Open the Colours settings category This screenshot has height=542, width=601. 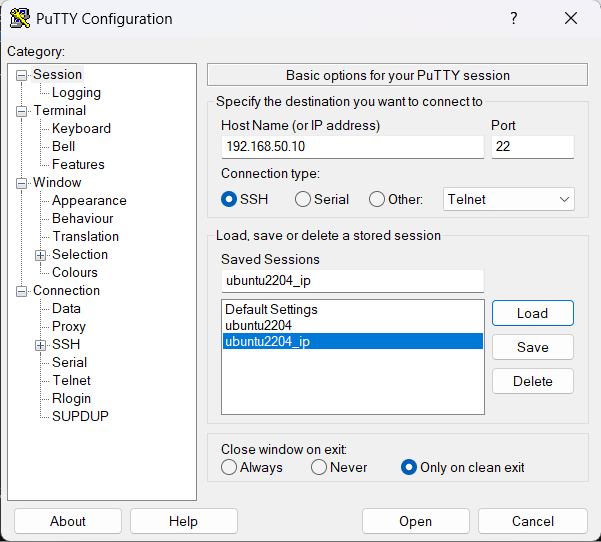tap(75, 273)
